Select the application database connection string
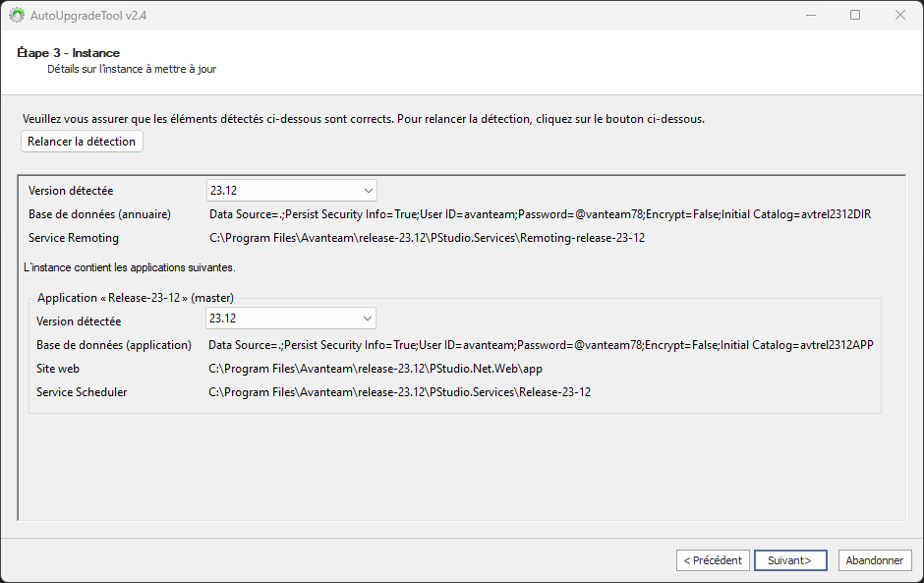 [541, 345]
